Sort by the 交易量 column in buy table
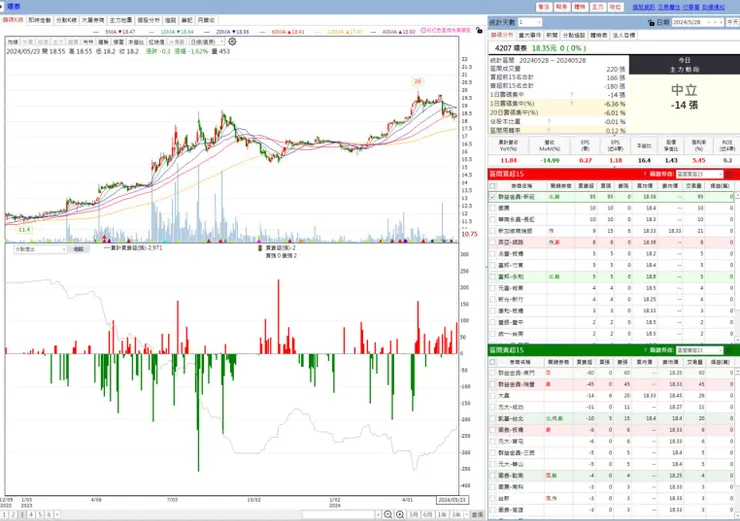Image resolution: width=740 pixels, height=521 pixels. (694, 186)
